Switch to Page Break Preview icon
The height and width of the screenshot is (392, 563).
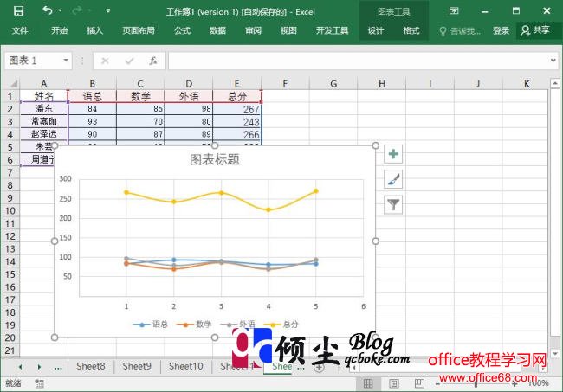[419, 383]
